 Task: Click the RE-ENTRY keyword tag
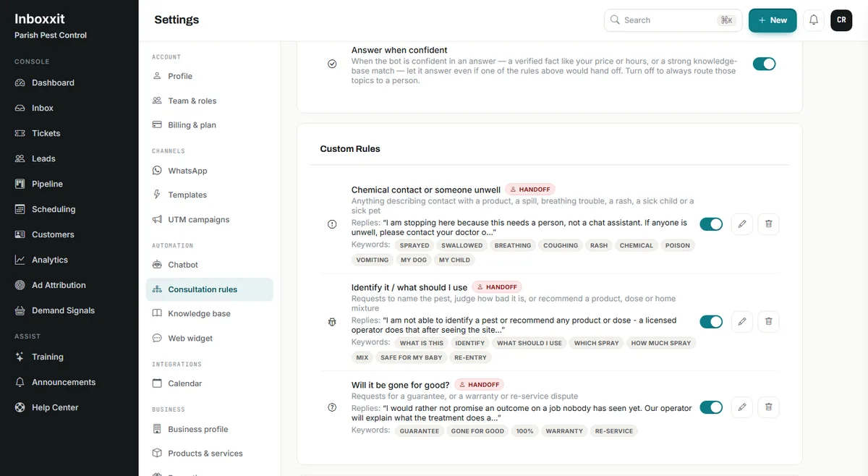pyautogui.click(x=471, y=357)
